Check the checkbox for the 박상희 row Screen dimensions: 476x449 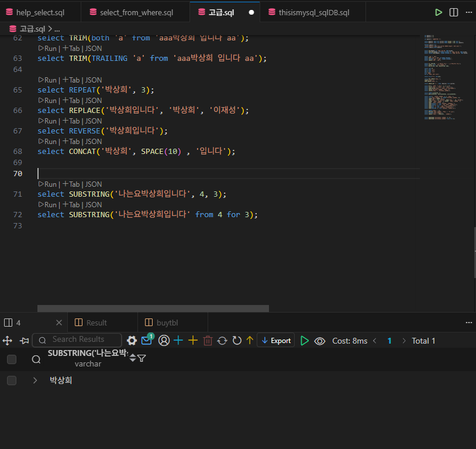(x=12, y=381)
